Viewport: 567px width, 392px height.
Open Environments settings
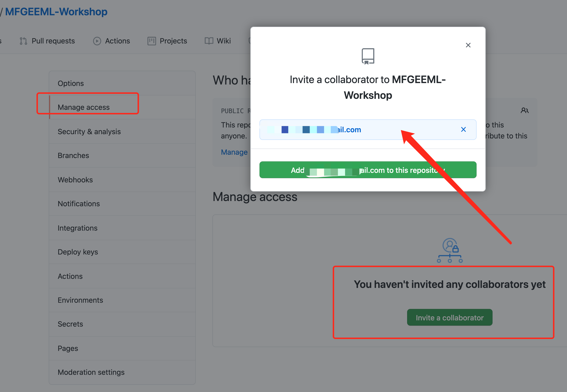pos(122,300)
